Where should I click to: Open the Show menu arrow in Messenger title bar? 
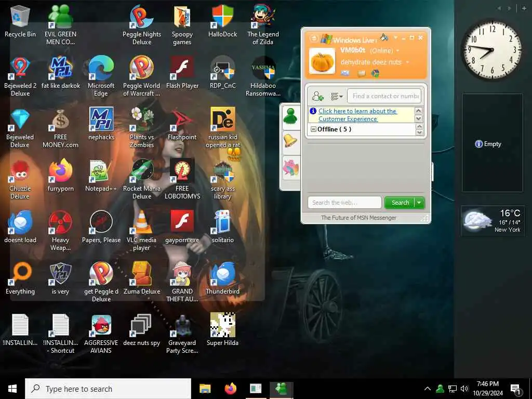[395, 37]
